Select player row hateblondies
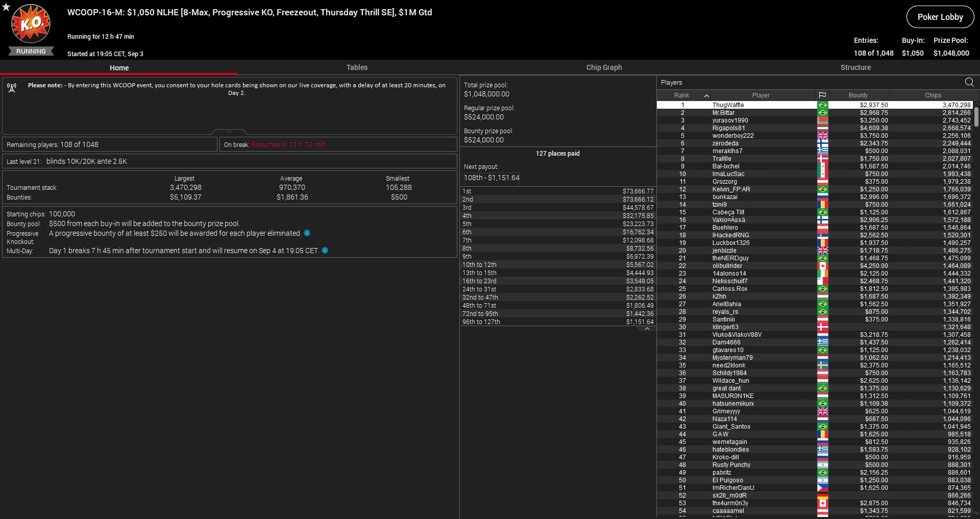Image resolution: width=980 pixels, height=519 pixels. point(815,450)
